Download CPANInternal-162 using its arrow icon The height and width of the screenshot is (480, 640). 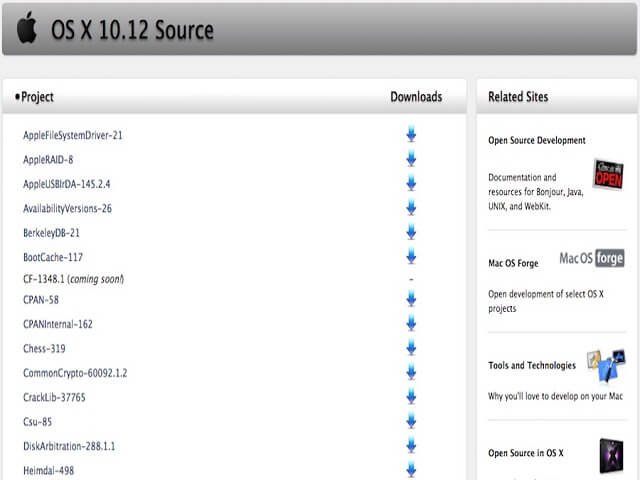point(411,324)
